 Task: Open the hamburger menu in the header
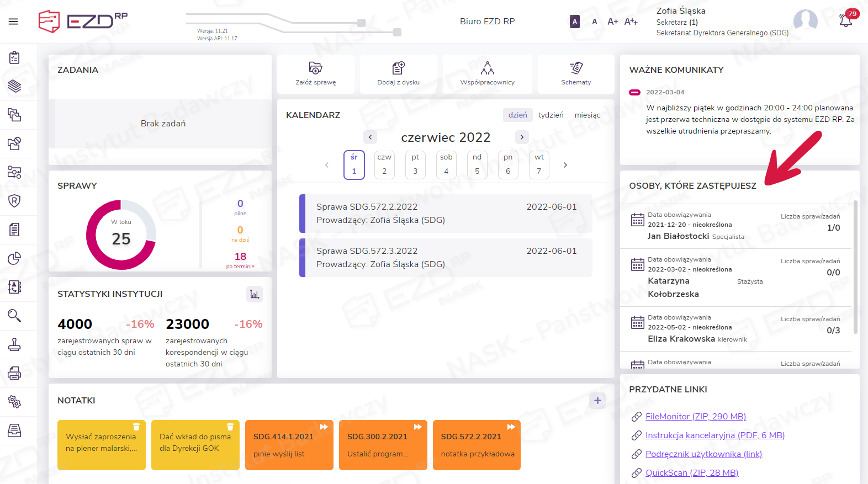tap(13, 22)
